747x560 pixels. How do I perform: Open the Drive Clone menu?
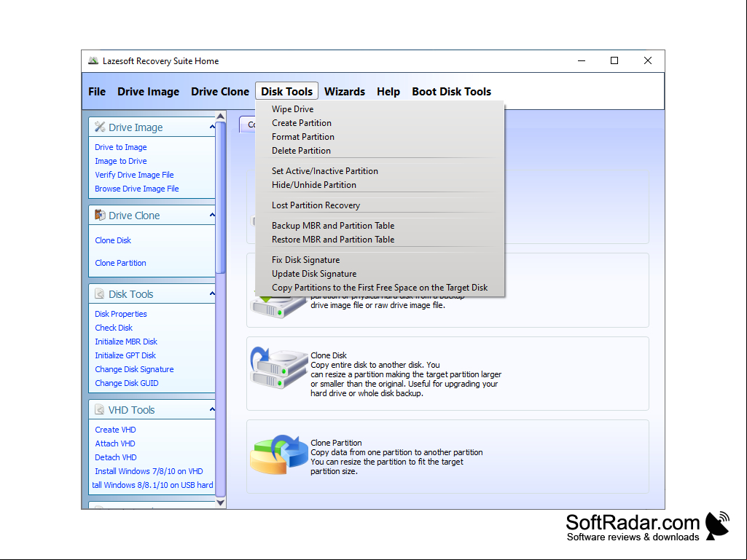[220, 92]
